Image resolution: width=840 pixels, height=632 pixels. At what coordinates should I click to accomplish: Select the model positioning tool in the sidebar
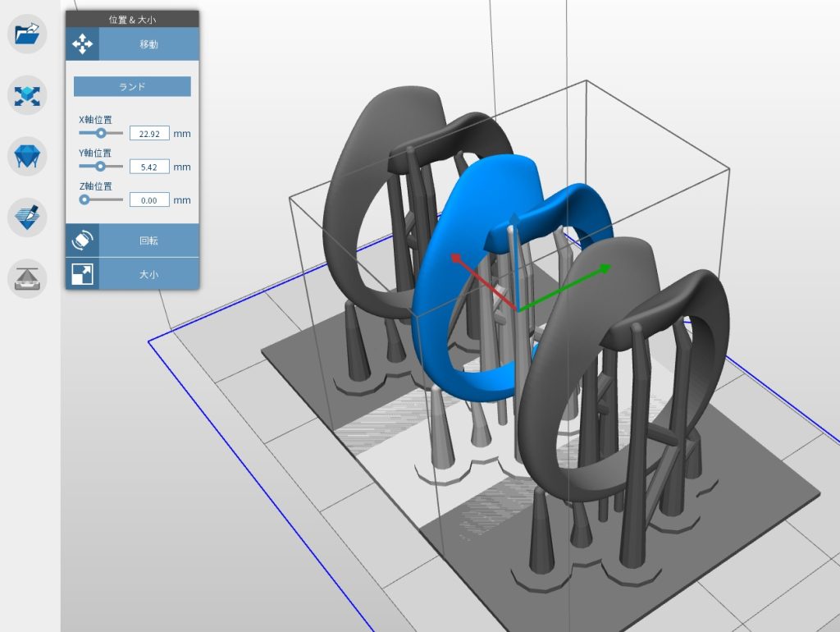click(x=25, y=95)
